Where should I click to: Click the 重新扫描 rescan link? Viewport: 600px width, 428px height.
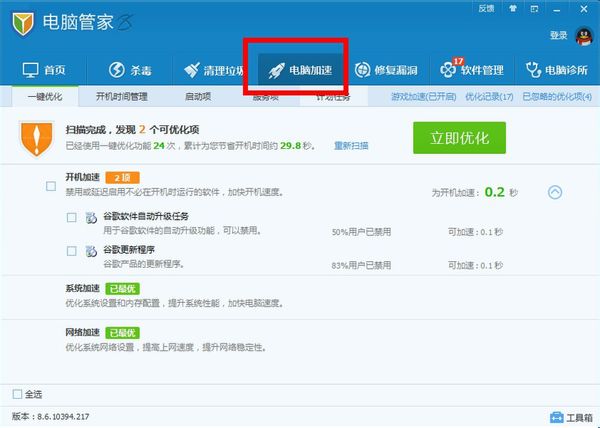(351, 146)
